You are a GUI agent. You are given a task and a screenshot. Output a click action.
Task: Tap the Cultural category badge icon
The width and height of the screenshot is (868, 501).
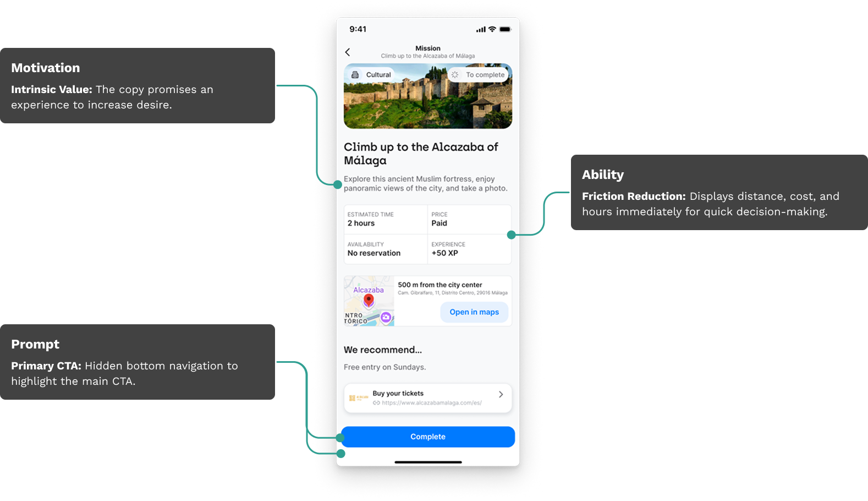355,75
